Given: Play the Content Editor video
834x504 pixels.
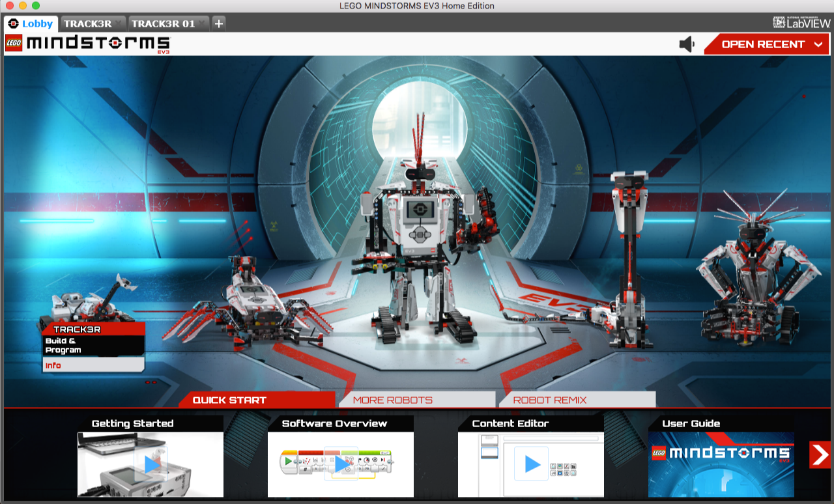Looking at the screenshot, I should pos(530,465).
